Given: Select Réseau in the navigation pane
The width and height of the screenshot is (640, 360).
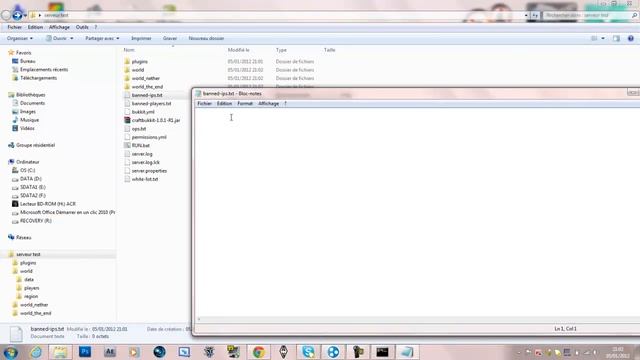Looking at the screenshot, I should (x=20, y=238).
